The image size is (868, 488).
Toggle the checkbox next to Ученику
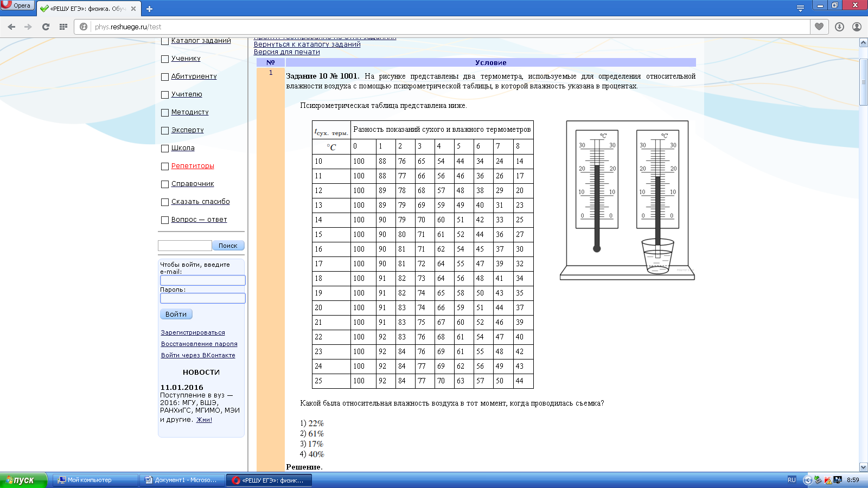click(165, 59)
